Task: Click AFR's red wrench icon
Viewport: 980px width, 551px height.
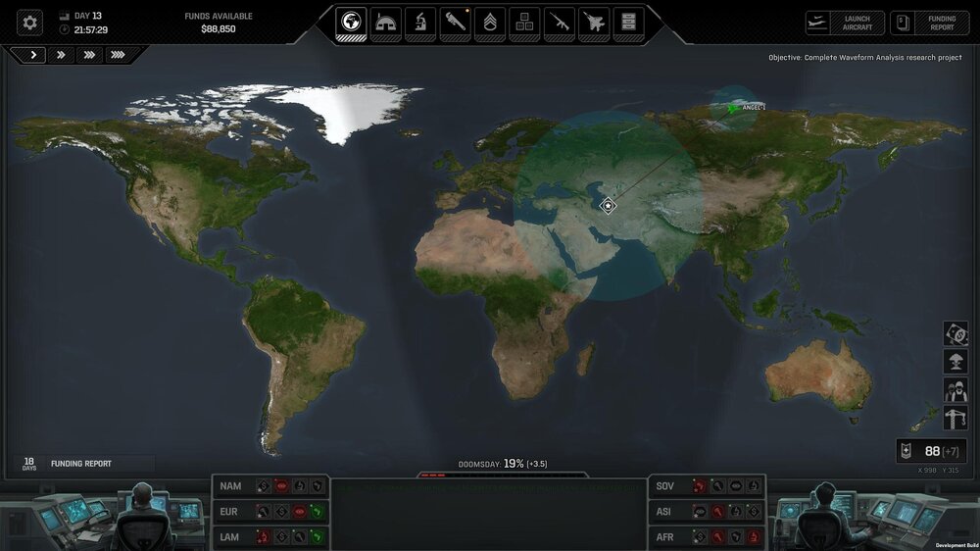Action: tap(717, 537)
